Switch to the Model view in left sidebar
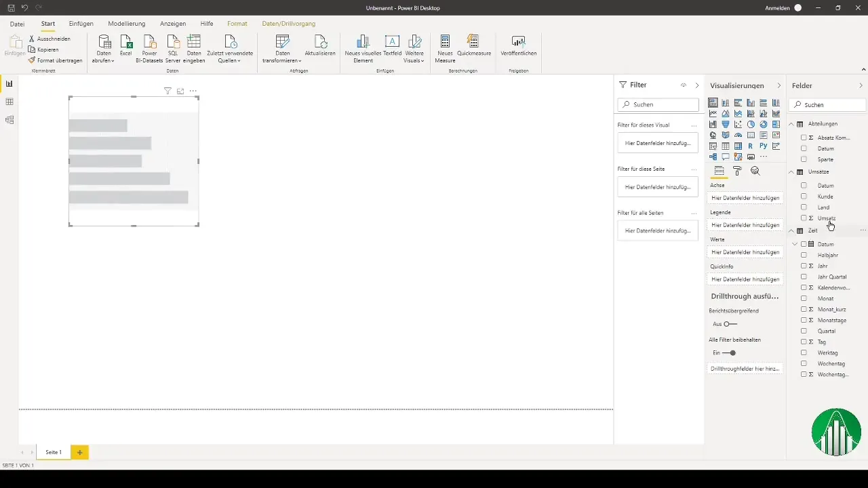 tap(9, 120)
